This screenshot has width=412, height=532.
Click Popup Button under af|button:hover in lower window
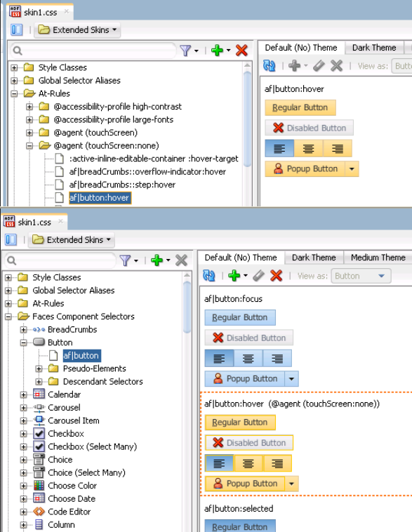[x=245, y=484]
